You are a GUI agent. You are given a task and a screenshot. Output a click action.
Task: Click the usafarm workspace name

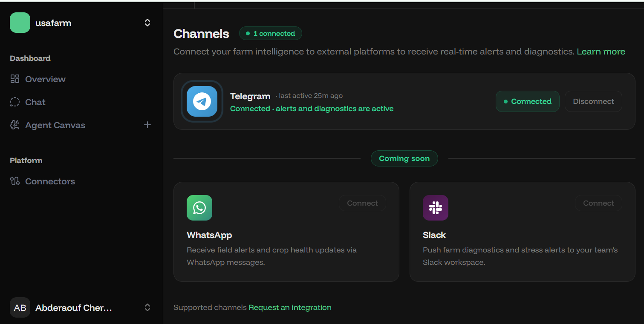click(x=53, y=23)
